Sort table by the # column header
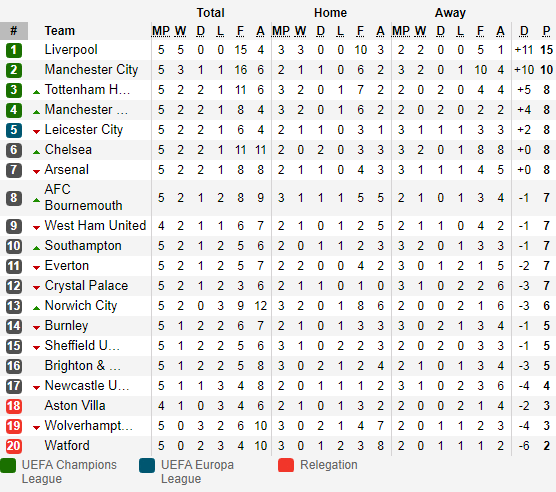This screenshot has height=492, width=556. click(14, 31)
